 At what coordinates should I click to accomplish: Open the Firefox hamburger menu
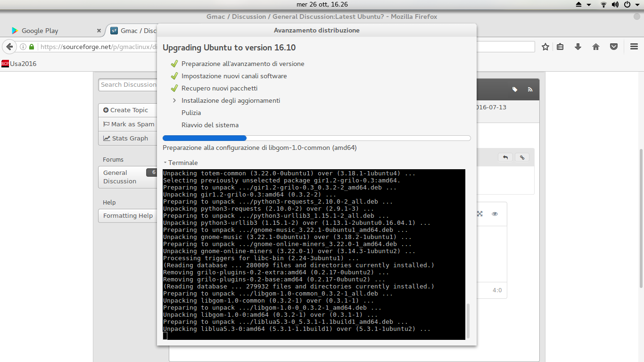click(634, 47)
